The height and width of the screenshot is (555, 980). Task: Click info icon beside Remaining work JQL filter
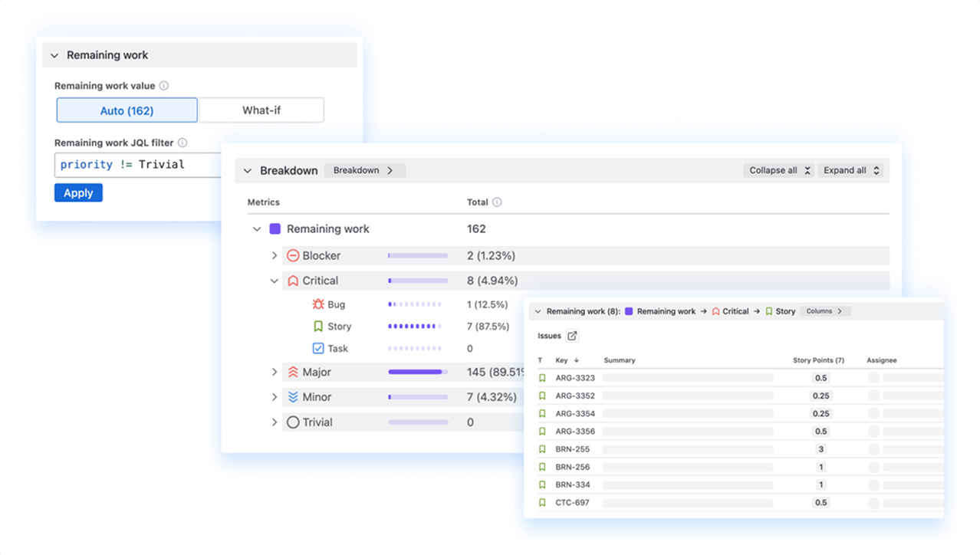click(x=183, y=143)
